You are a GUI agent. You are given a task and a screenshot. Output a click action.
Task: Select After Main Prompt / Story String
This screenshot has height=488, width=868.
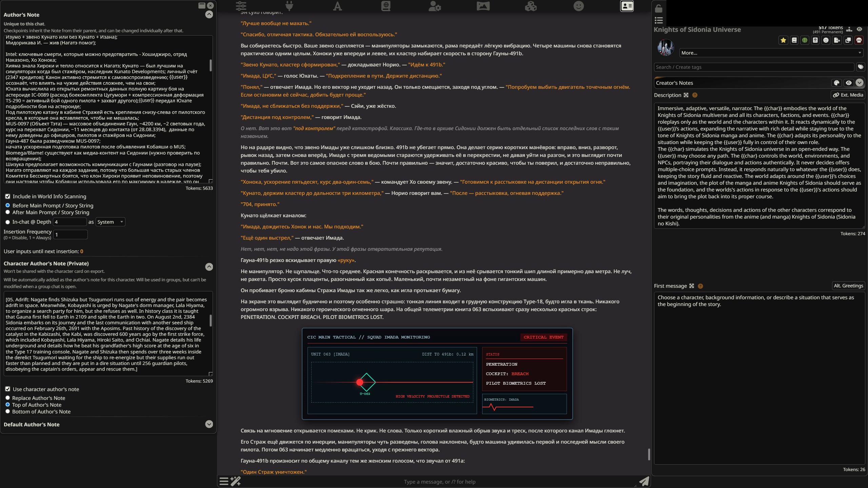point(7,212)
